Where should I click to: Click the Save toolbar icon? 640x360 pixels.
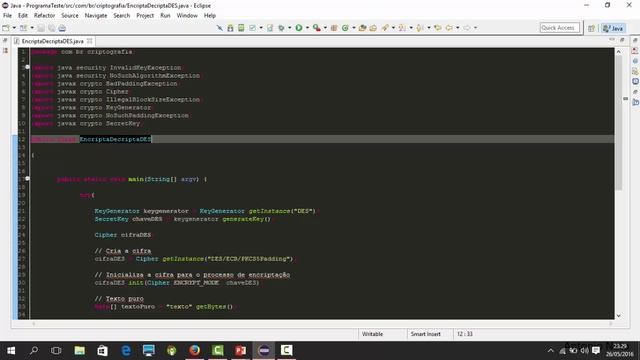point(41,28)
